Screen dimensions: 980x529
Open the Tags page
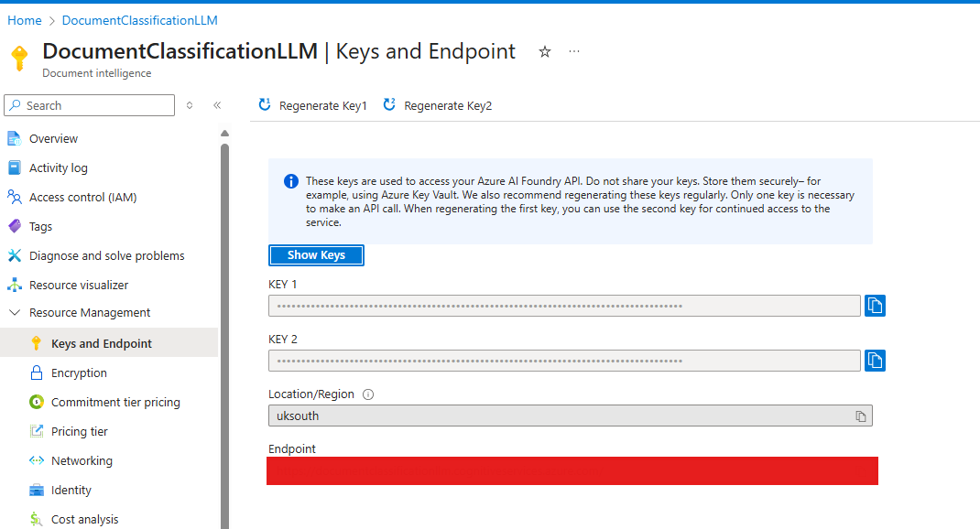pyautogui.click(x=40, y=227)
